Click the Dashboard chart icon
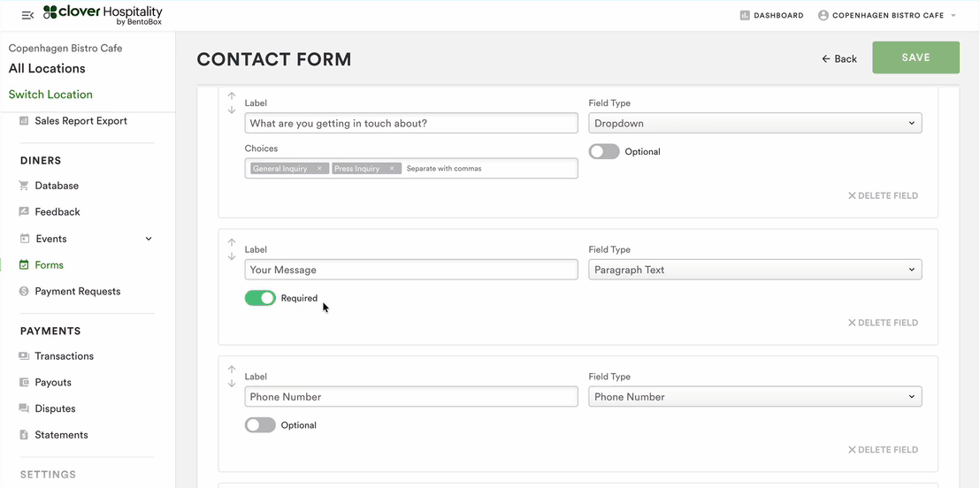This screenshot has height=488, width=980. click(x=745, y=15)
